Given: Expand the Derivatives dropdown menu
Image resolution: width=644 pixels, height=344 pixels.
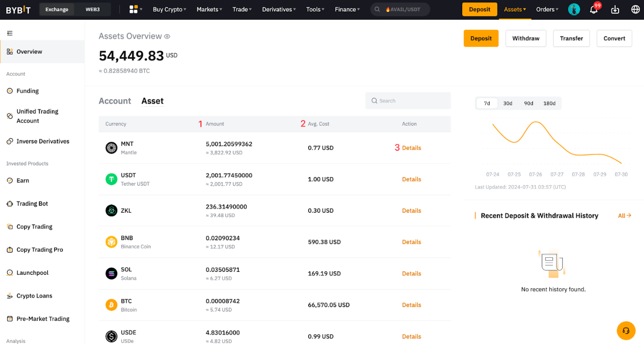Looking at the screenshot, I should (x=279, y=9).
